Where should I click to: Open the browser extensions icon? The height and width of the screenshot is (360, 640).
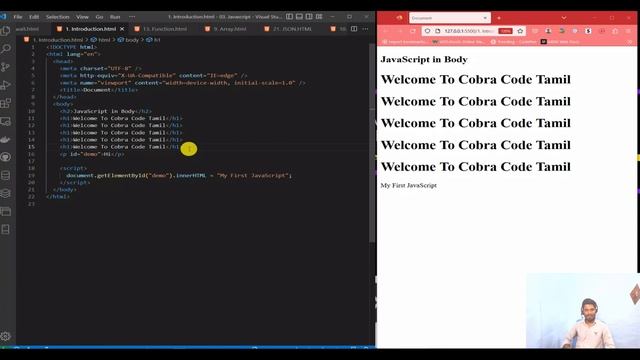point(615,31)
